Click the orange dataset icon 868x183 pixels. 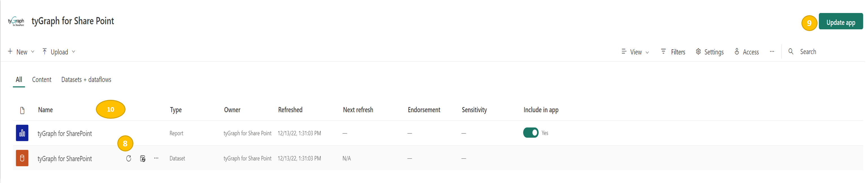22,158
